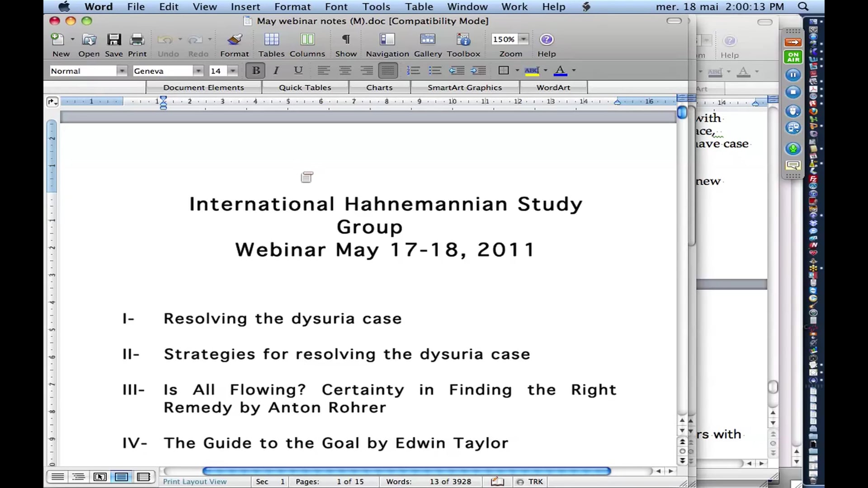
Task: Open the Tables tool on the toolbar
Action: coord(271,40)
